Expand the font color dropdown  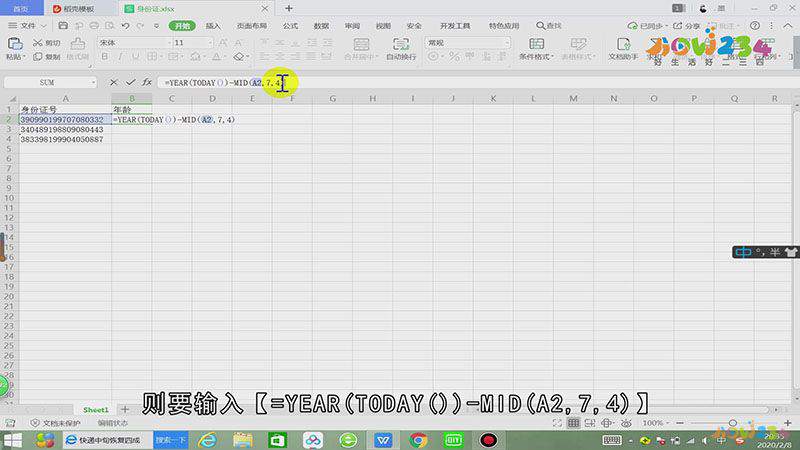(x=225, y=57)
